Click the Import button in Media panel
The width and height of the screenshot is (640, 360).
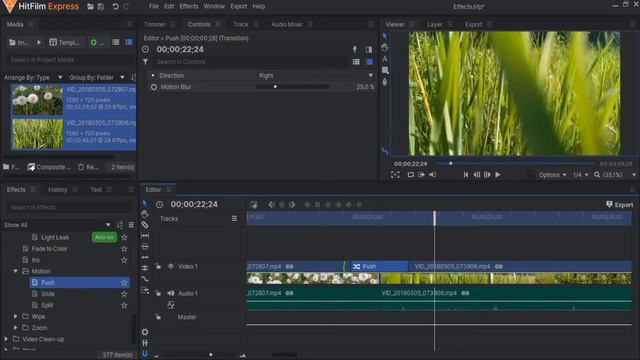pos(19,42)
